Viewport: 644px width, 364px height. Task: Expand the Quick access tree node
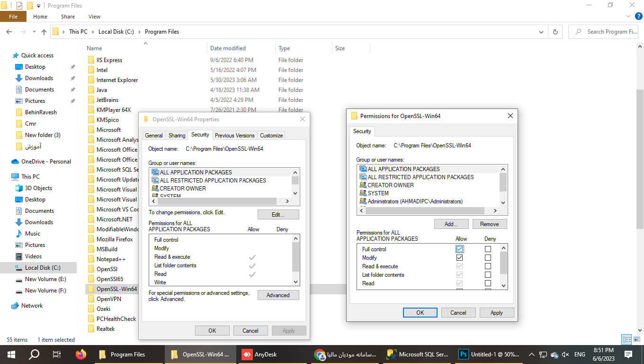pos(6,55)
